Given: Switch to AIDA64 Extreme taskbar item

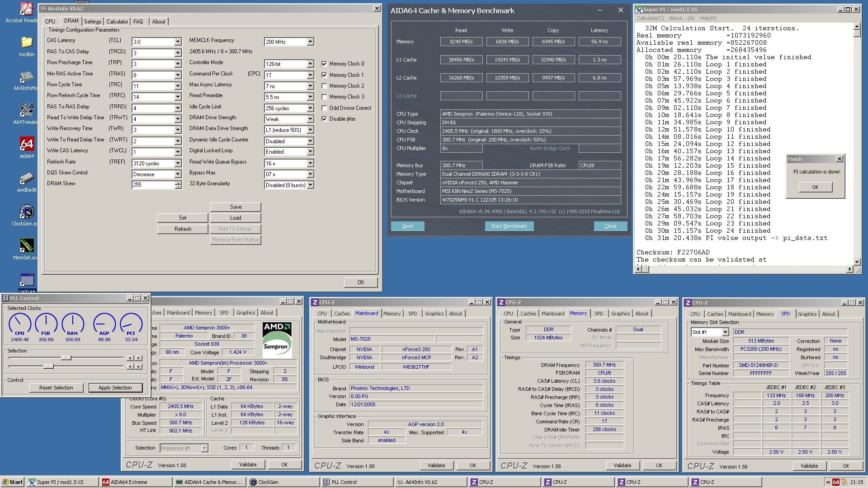Looking at the screenshot, I should (x=136, y=482).
